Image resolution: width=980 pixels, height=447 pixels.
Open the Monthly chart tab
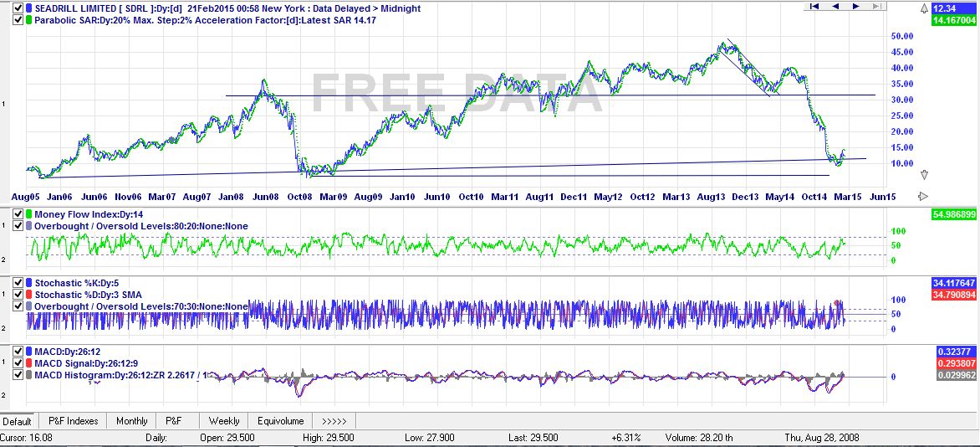[132, 421]
